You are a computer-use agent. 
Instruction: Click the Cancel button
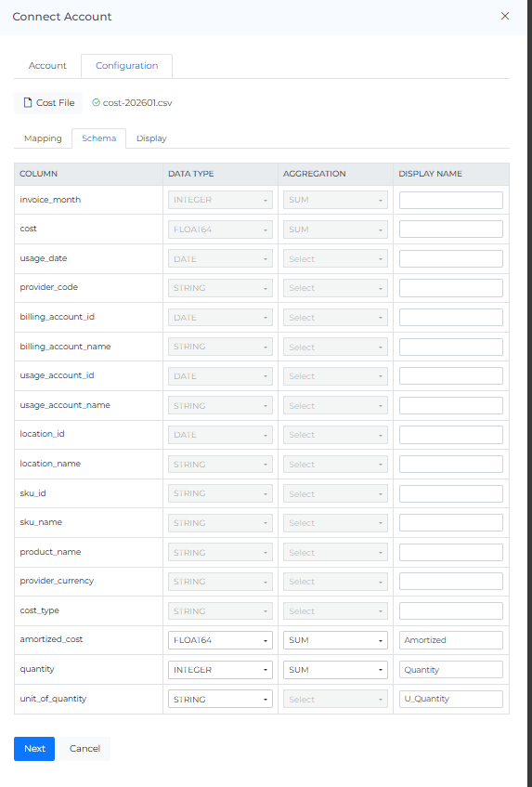point(84,748)
